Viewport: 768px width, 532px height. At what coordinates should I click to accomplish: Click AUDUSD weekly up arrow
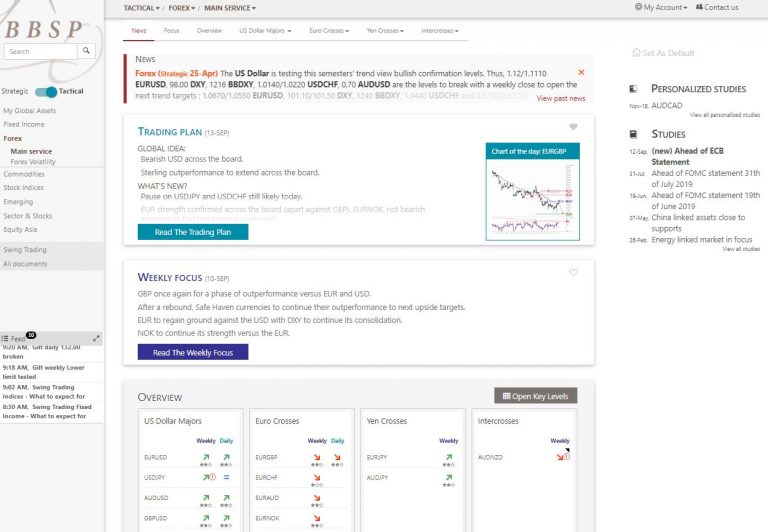click(x=206, y=497)
